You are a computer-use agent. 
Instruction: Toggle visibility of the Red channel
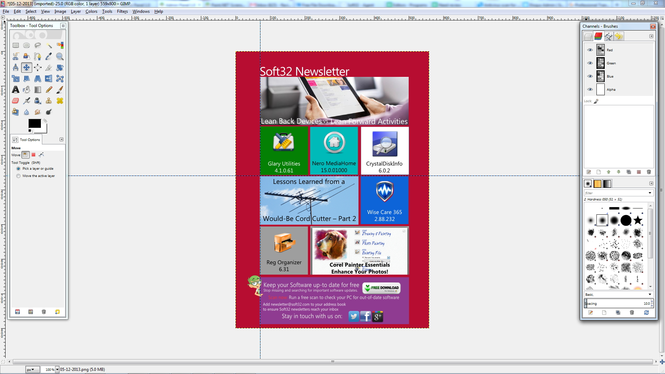tap(590, 50)
